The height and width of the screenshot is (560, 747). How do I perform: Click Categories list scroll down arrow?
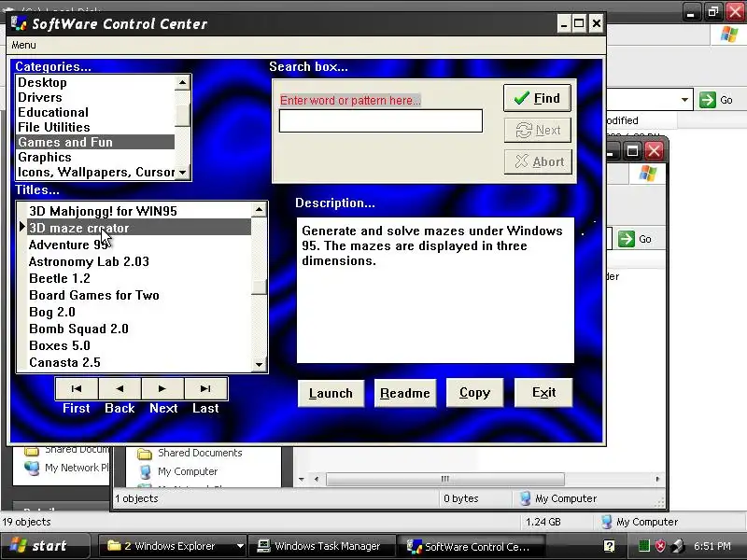coord(182,173)
